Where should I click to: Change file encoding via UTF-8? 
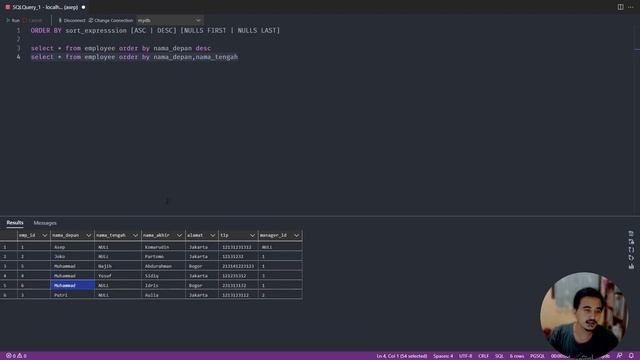(x=465, y=356)
